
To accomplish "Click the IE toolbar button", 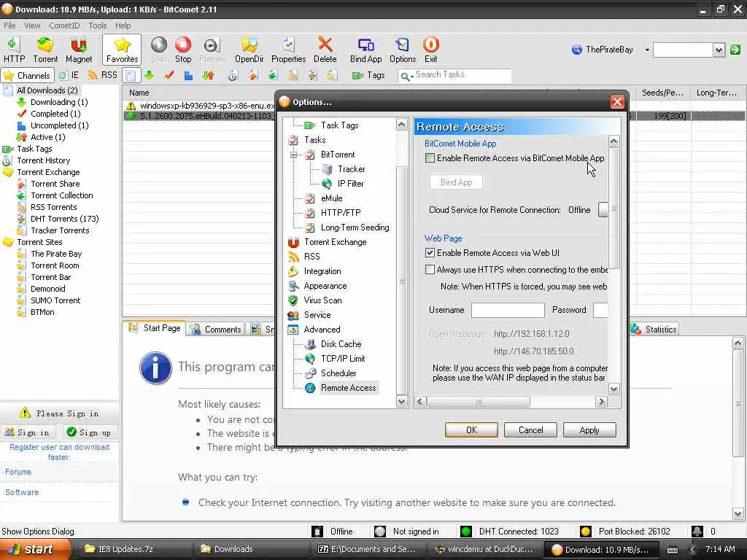I will [69, 75].
